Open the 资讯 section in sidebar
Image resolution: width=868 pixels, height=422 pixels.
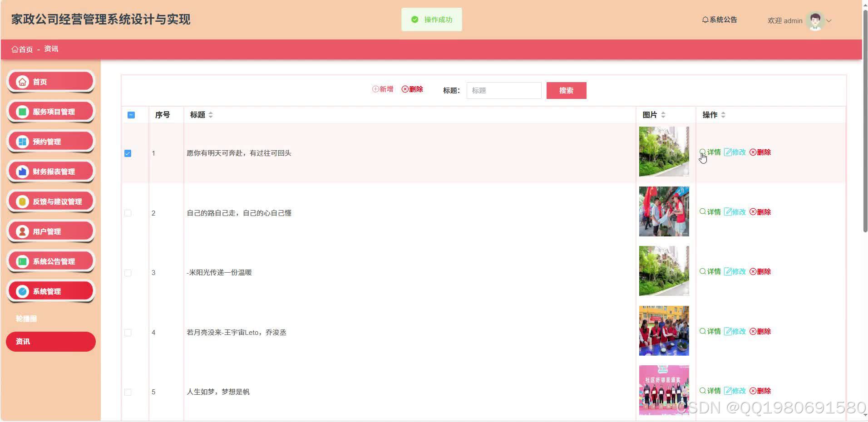(50, 341)
